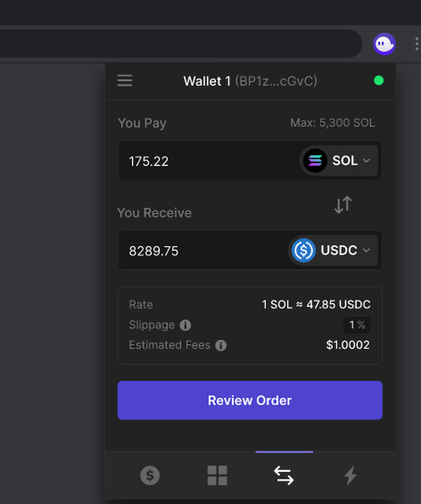
Task: Click the Review Order button
Action: pos(250,400)
